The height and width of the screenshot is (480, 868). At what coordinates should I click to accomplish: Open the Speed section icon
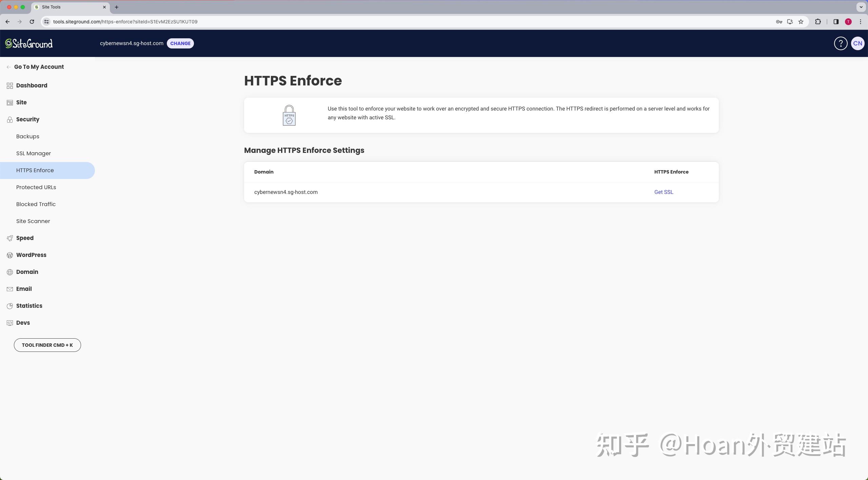[9, 238]
